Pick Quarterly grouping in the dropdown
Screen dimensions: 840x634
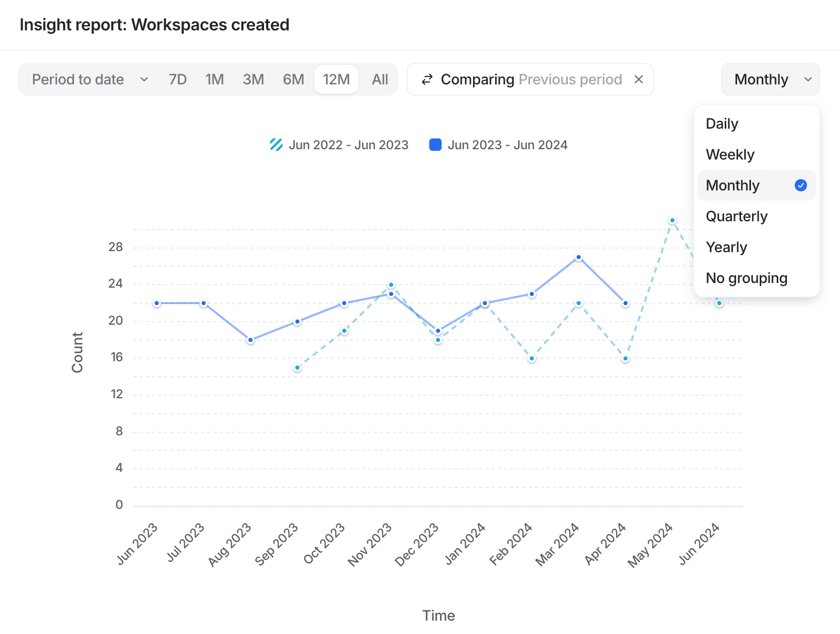[x=737, y=216]
